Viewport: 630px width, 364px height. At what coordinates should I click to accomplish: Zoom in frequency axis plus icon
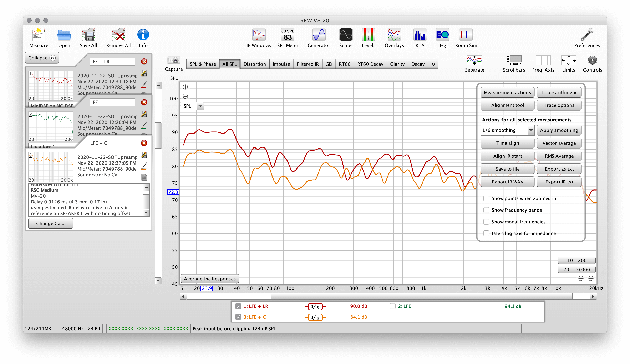591,278
